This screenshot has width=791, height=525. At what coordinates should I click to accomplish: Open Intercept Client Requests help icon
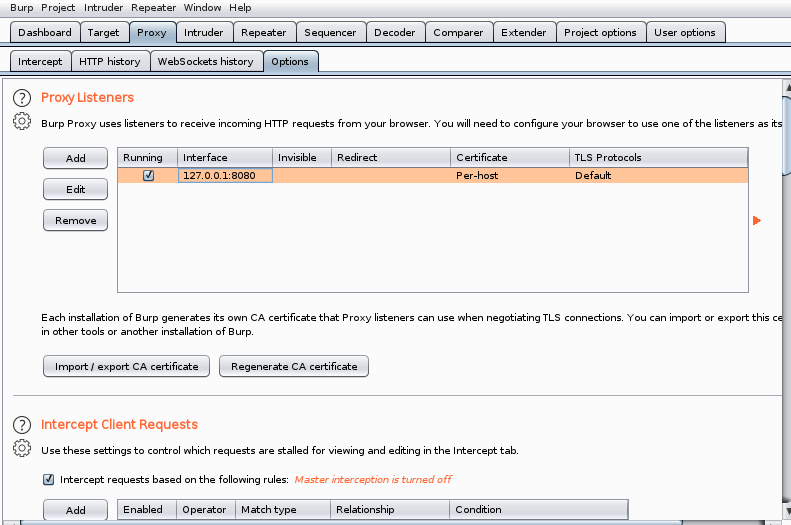tap(22, 425)
